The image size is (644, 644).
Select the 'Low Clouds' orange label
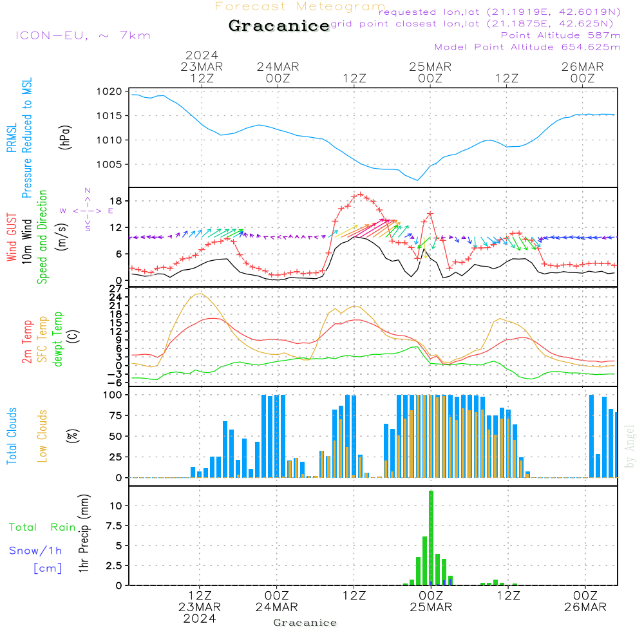point(43,436)
